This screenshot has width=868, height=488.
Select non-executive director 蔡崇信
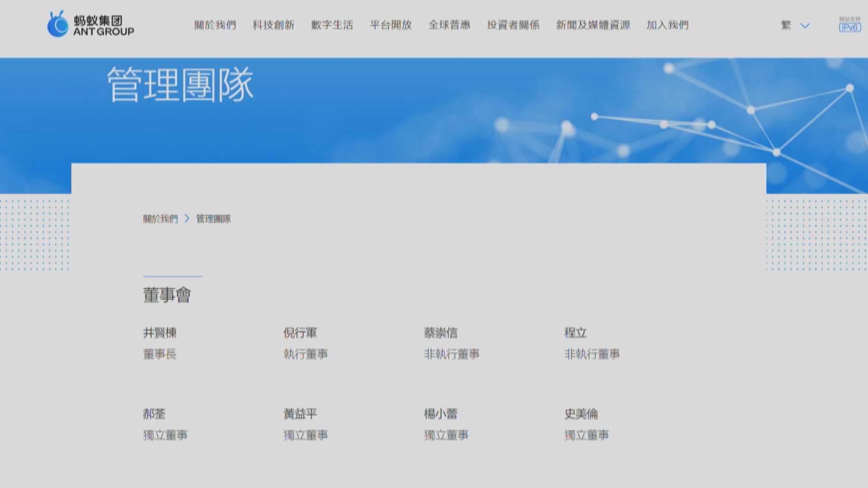(x=440, y=333)
